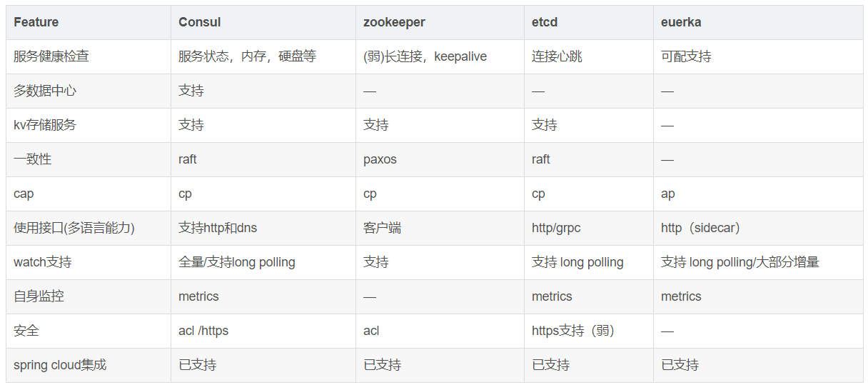
Task: Select the 连接心跳 cell
Action: pyautogui.click(x=557, y=56)
